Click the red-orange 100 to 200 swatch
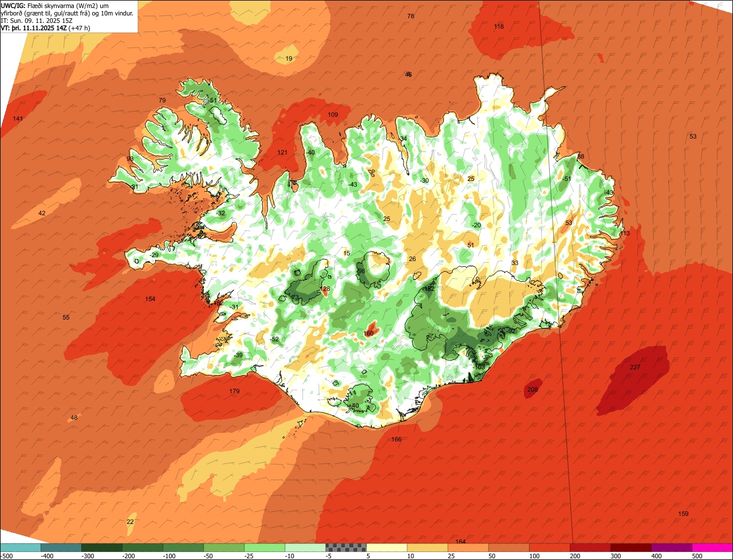This screenshot has height=560, width=733. point(549,547)
